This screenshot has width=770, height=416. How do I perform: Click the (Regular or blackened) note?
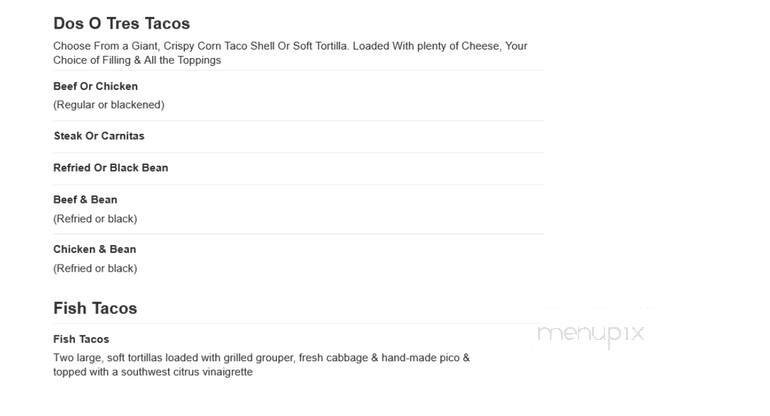[x=108, y=105]
